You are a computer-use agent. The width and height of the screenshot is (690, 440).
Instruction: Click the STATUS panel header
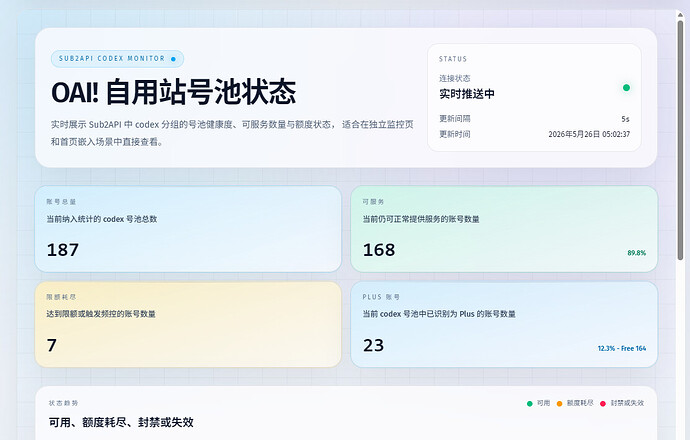pos(453,59)
